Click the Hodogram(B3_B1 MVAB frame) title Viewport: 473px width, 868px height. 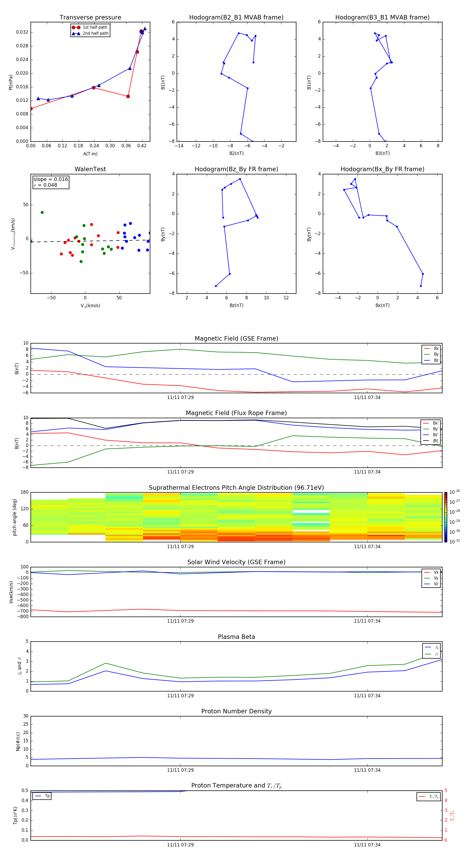(x=382, y=18)
